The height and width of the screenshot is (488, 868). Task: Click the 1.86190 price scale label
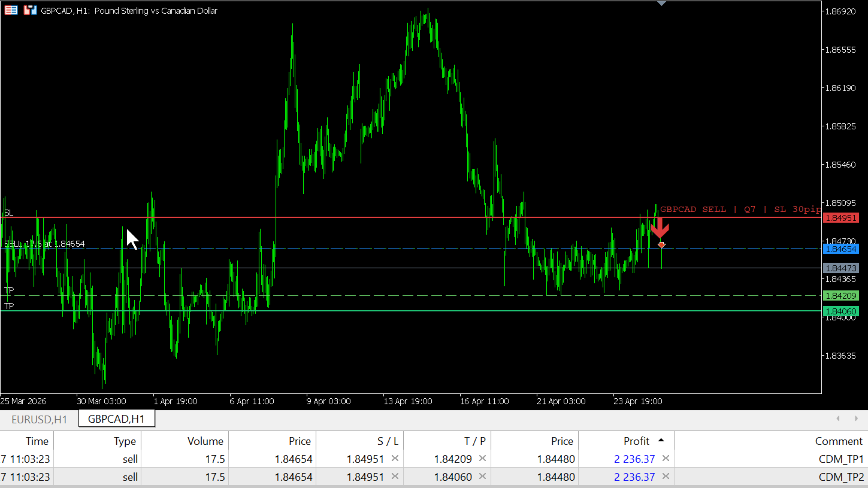(840, 88)
